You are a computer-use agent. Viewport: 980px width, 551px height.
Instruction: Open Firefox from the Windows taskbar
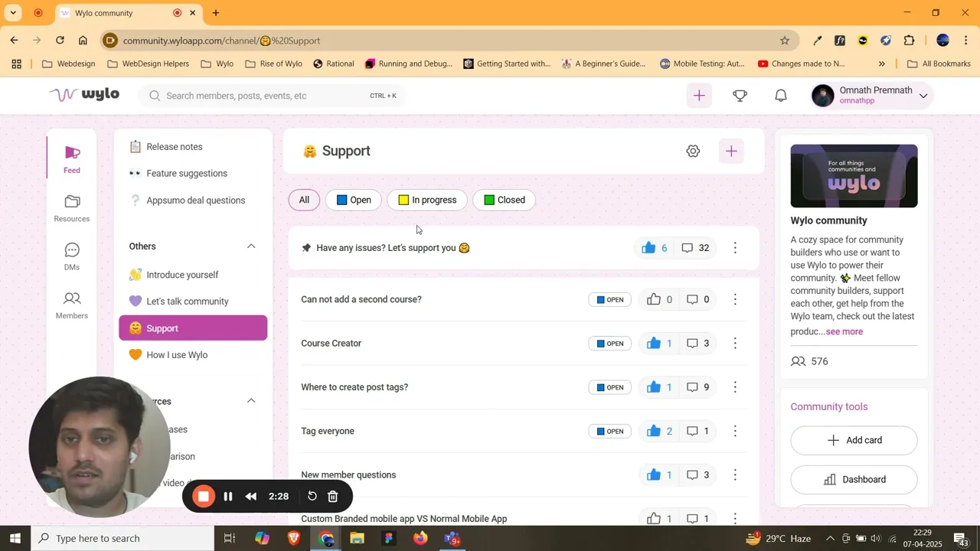pos(420,539)
